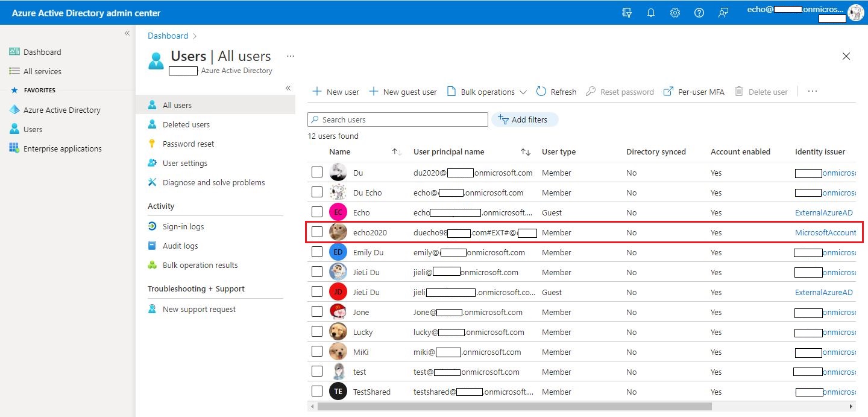
Task: Click the Dashboard breadcrumb link
Action: tap(168, 36)
